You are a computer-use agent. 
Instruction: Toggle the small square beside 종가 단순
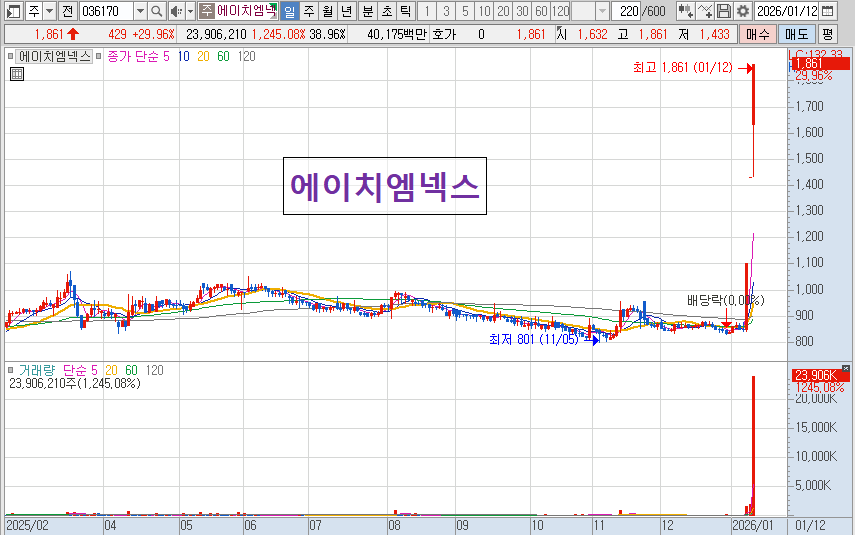click(x=98, y=56)
